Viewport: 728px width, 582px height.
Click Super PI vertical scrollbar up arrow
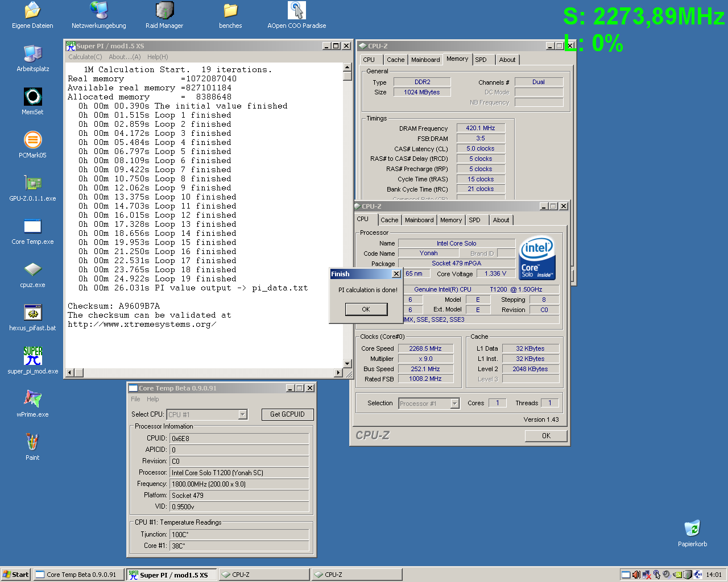click(x=348, y=67)
